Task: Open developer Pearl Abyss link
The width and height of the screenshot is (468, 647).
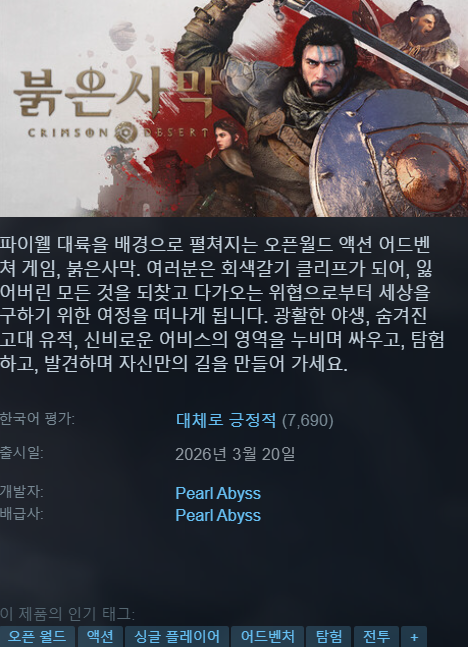Action: point(218,493)
